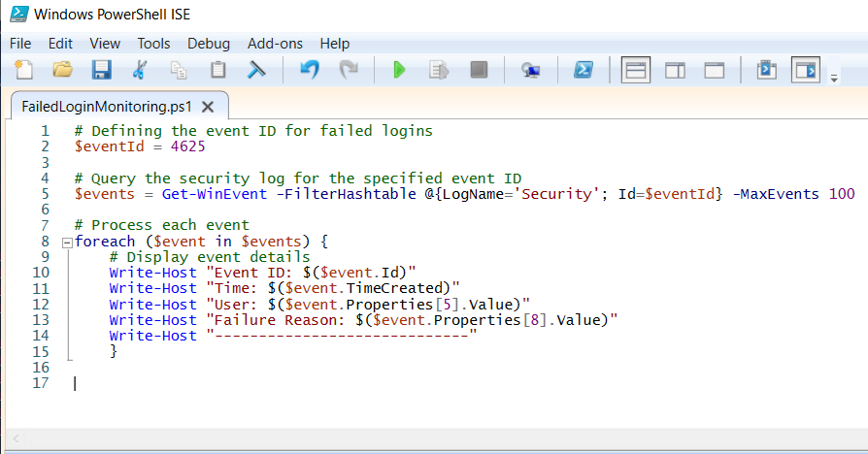868x454 pixels.
Task: Click the value 4625 on line 2
Action: click(187, 146)
